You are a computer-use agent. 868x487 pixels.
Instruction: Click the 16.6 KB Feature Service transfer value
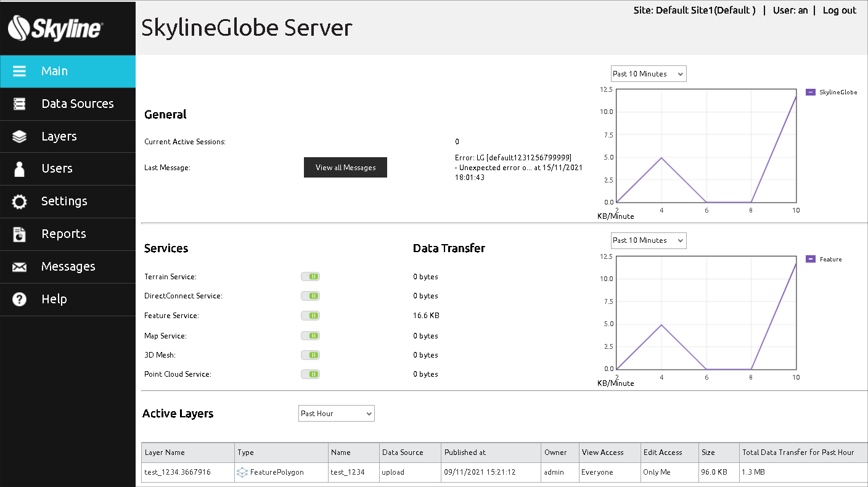click(x=426, y=316)
